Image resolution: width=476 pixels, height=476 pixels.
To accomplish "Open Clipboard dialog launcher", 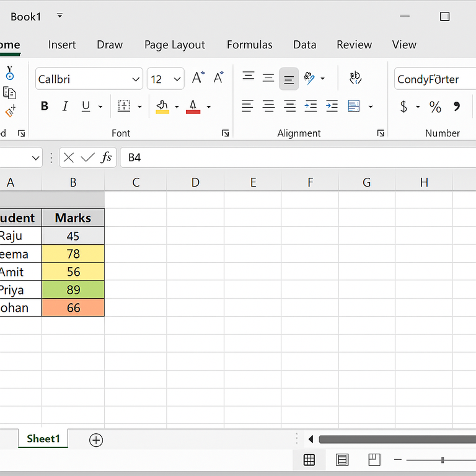I will coord(21,133).
